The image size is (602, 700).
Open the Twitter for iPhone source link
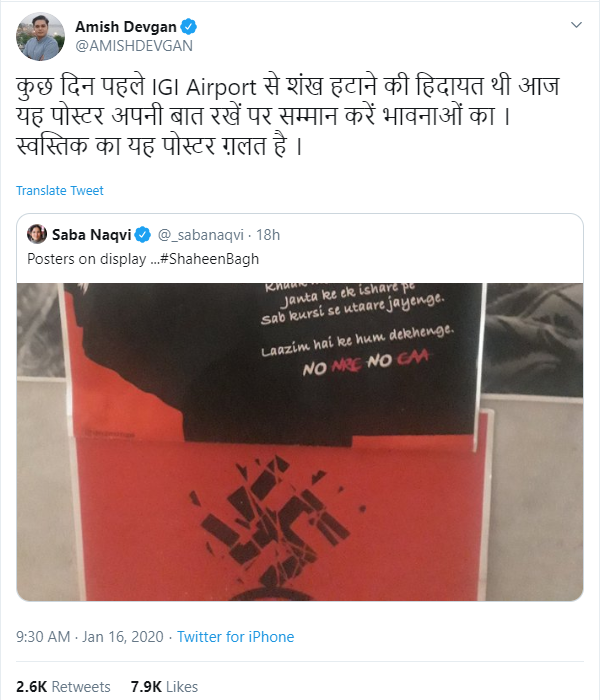coord(235,637)
